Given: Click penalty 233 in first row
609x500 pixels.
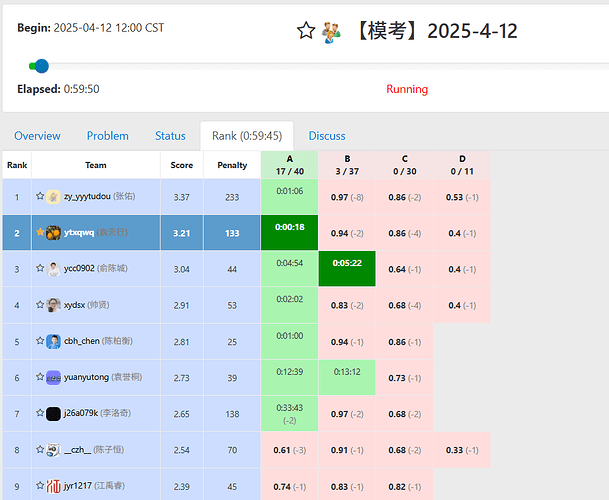Looking at the screenshot, I should [x=232, y=197].
